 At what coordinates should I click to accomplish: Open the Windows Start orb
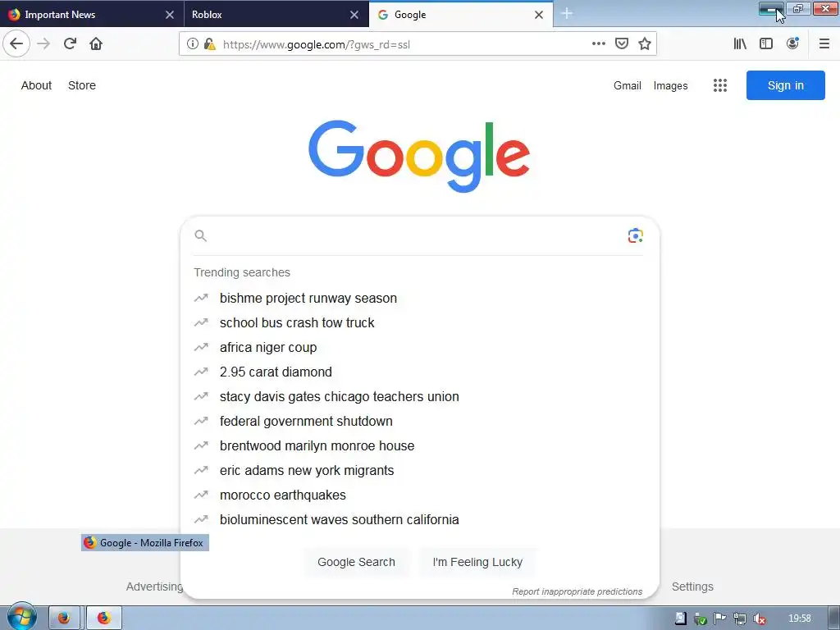tap(21, 618)
